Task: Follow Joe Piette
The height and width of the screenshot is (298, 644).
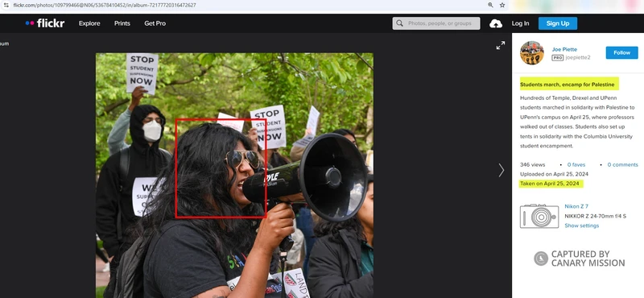Action: [x=621, y=52]
